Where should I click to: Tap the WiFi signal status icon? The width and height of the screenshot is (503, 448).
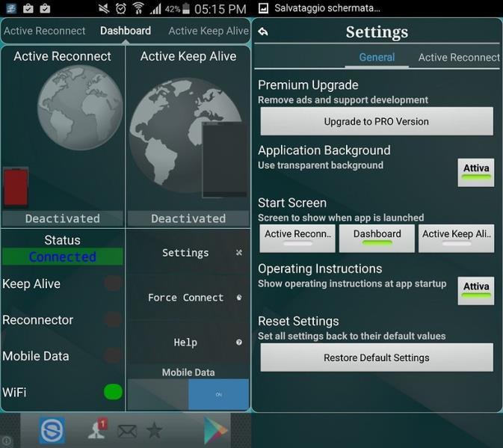[138, 8]
